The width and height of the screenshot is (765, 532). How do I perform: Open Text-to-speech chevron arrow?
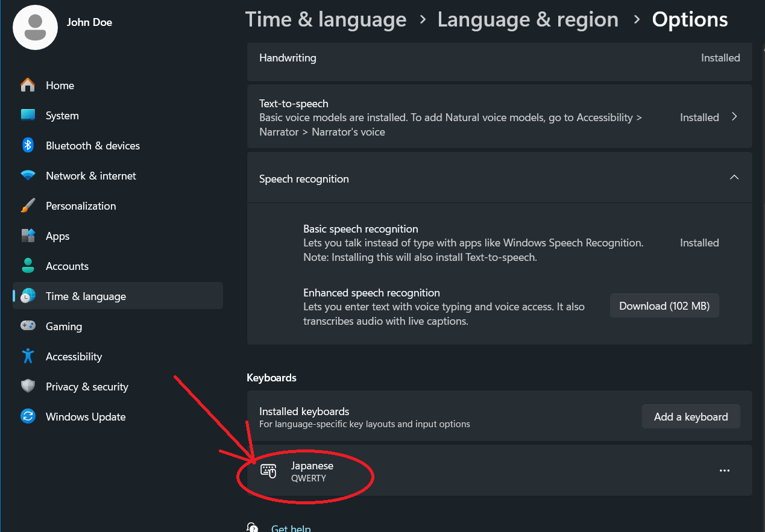[x=734, y=117]
